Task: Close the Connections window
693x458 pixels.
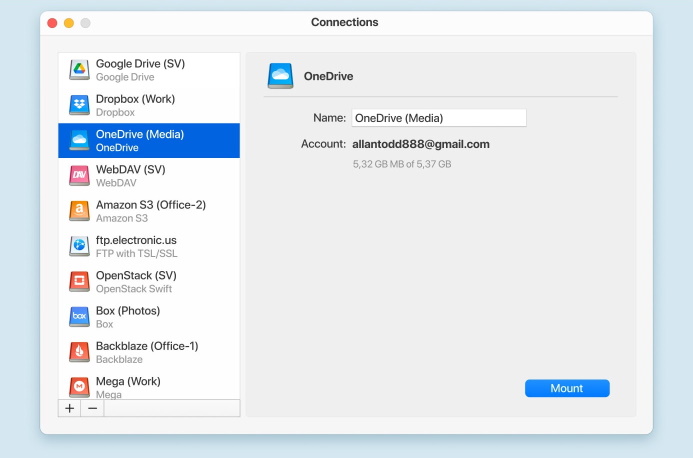Action: click(52, 23)
